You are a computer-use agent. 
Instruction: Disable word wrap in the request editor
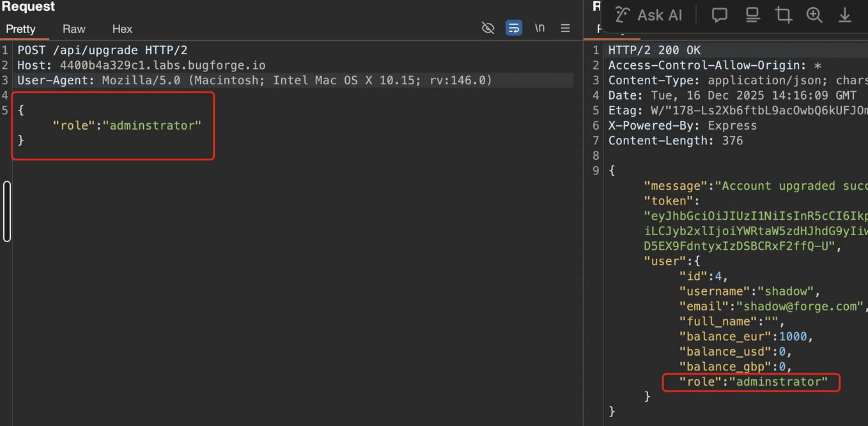[x=514, y=28]
